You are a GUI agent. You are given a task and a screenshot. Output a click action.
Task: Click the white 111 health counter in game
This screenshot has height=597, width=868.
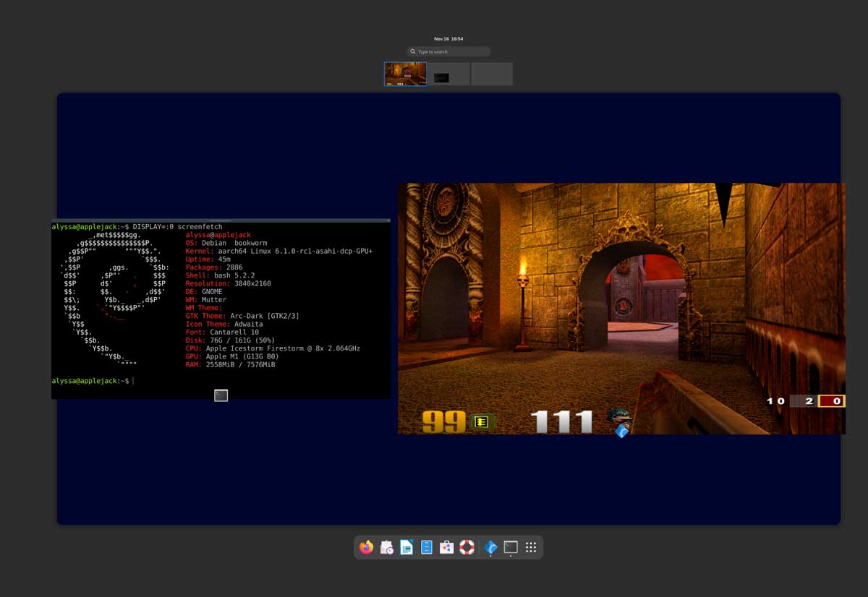pos(562,422)
